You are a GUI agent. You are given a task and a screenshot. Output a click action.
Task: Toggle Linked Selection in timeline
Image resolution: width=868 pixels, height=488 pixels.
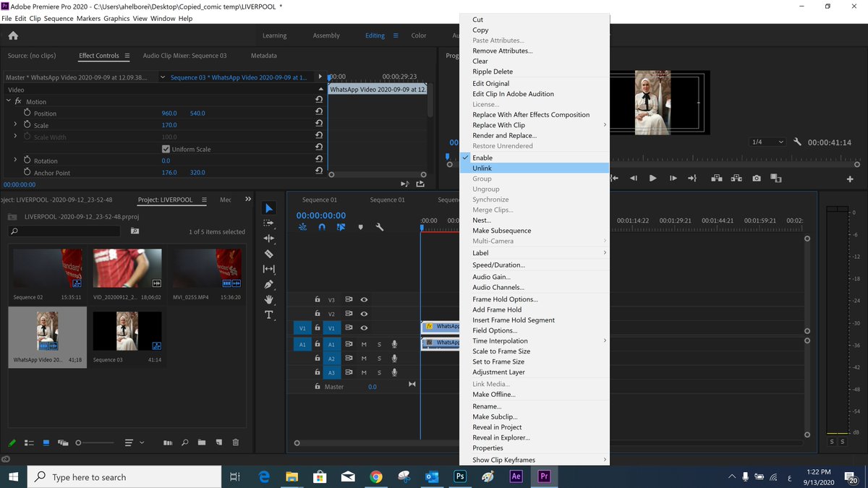[x=341, y=227]
